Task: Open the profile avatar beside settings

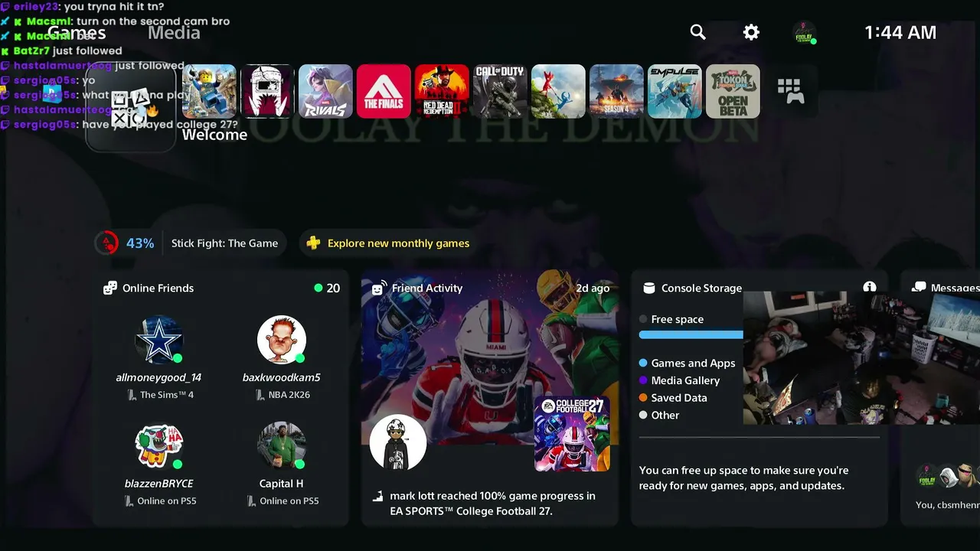Action: [804, 32]
